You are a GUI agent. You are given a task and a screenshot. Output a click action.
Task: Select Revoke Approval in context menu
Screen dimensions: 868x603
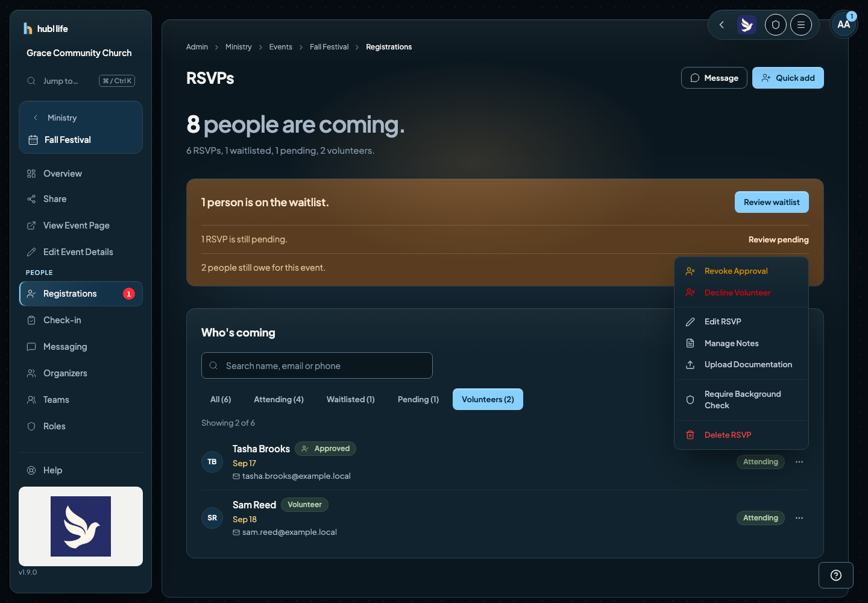coord(741,271)
